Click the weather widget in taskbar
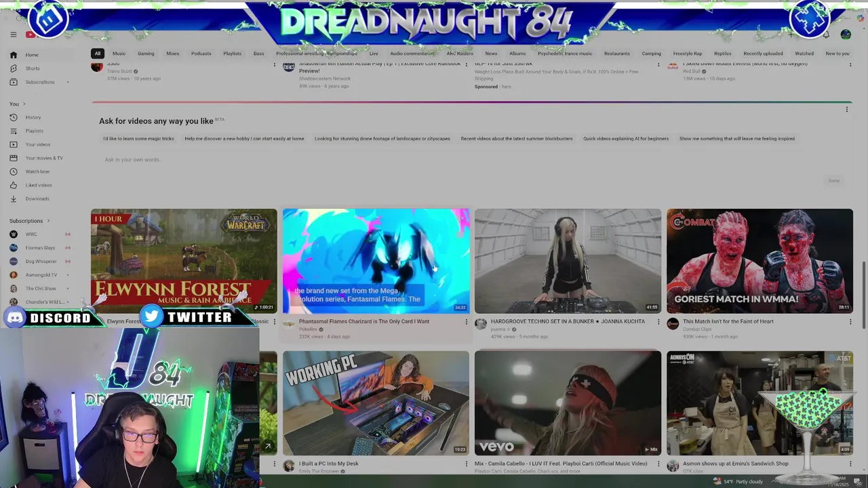 click(x=738, y=481)
